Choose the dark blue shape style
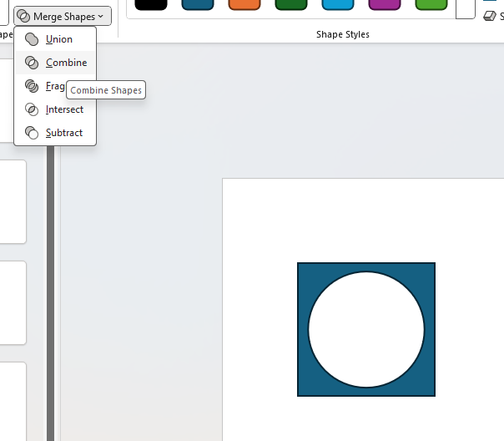Viewport: 504px width, 441px height. (x=198, y=4)
